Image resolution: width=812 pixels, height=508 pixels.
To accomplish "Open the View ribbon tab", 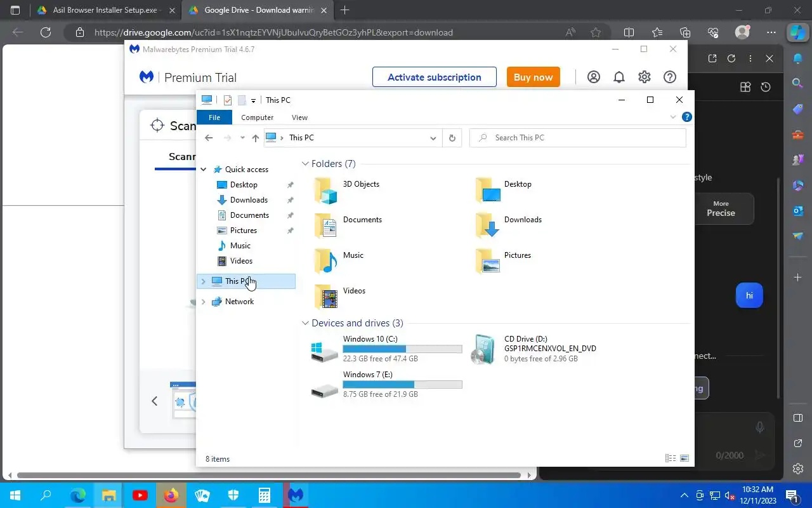I will coord(299,117).
